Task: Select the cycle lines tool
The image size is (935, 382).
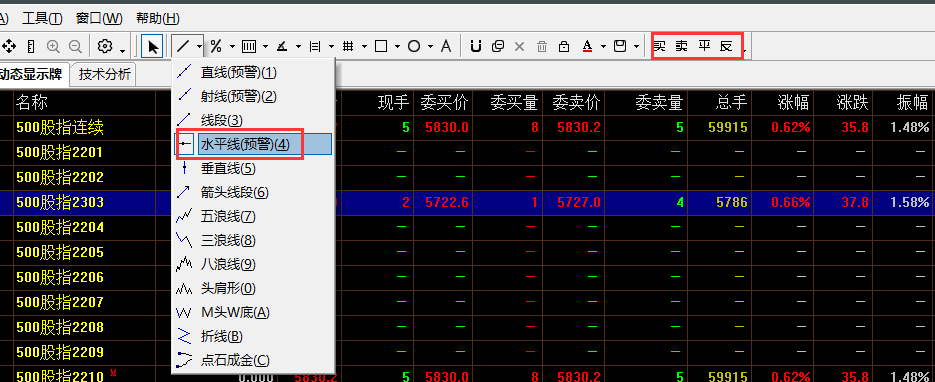Action: pyautogui.click(x=249, y=46)
